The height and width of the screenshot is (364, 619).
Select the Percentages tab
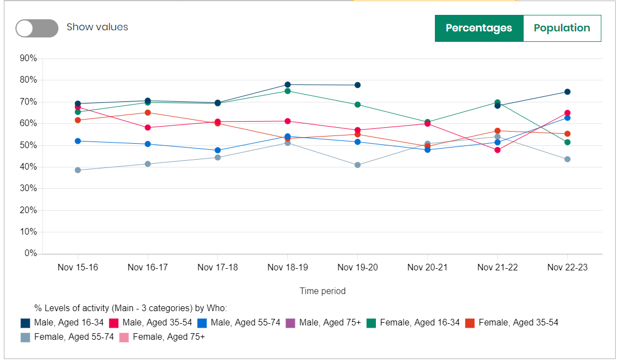[x=478, y=28]
